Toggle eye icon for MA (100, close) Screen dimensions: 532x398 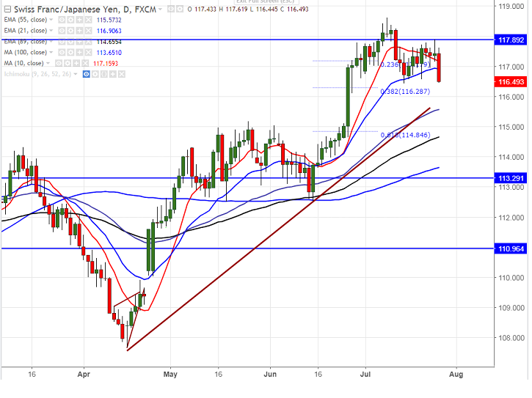(x=62, y=53)
